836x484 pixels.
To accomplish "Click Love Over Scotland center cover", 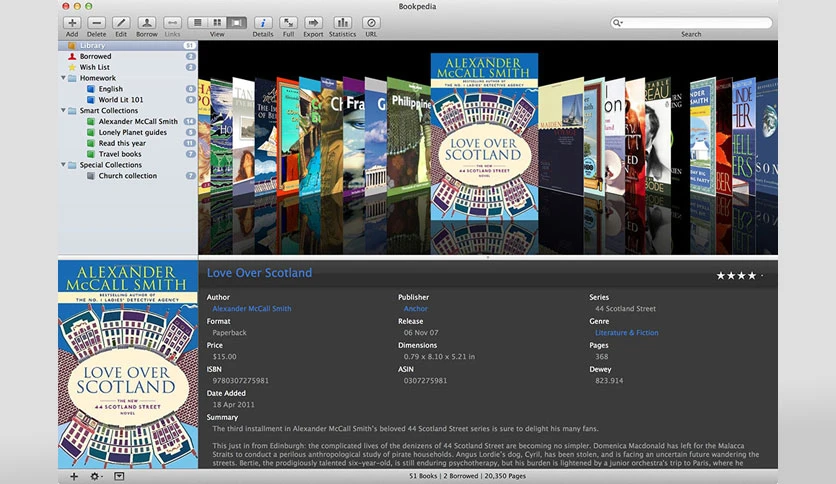I will [484, 136].
